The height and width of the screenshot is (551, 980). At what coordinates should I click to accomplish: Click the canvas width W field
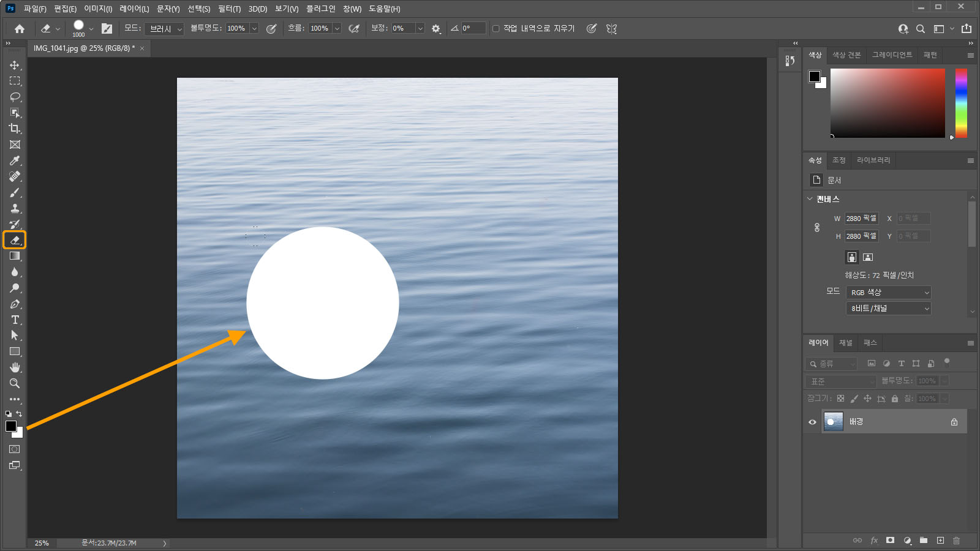[862, 219]
